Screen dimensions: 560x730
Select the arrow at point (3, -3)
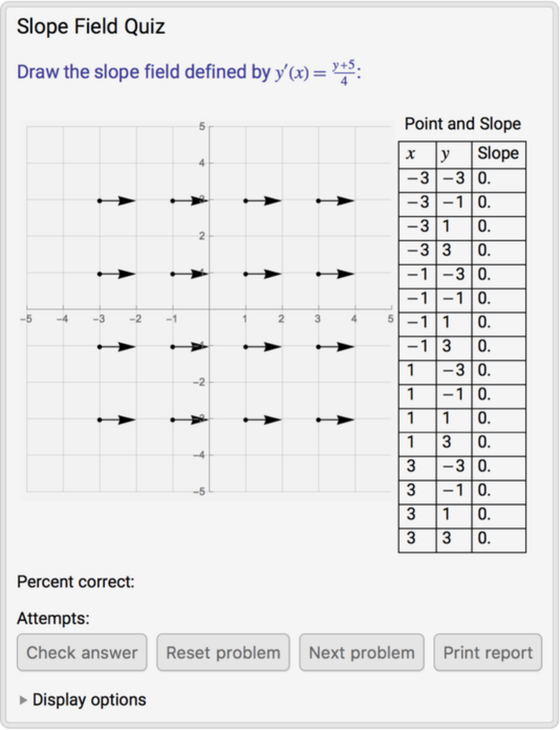[336, 420]
